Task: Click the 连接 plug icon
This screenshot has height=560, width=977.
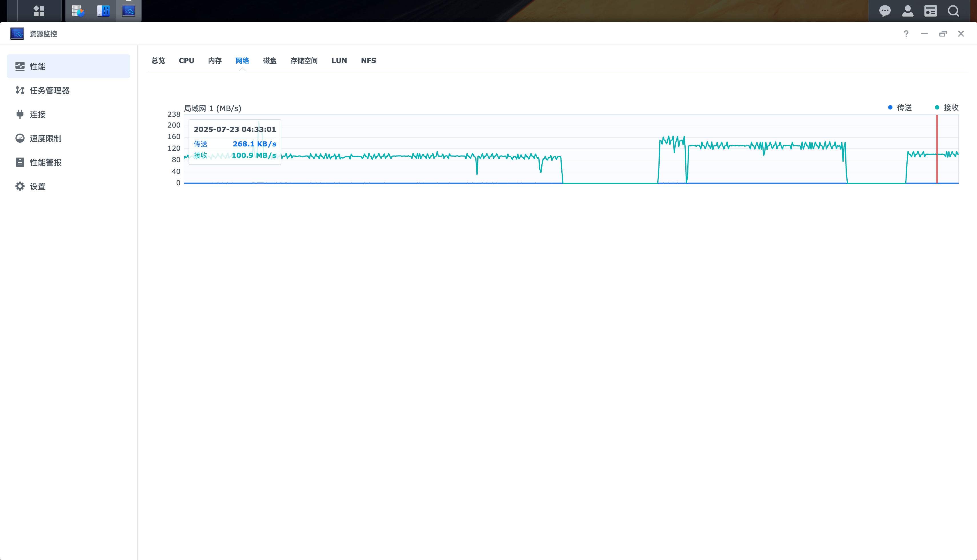Action: (20, 114)
